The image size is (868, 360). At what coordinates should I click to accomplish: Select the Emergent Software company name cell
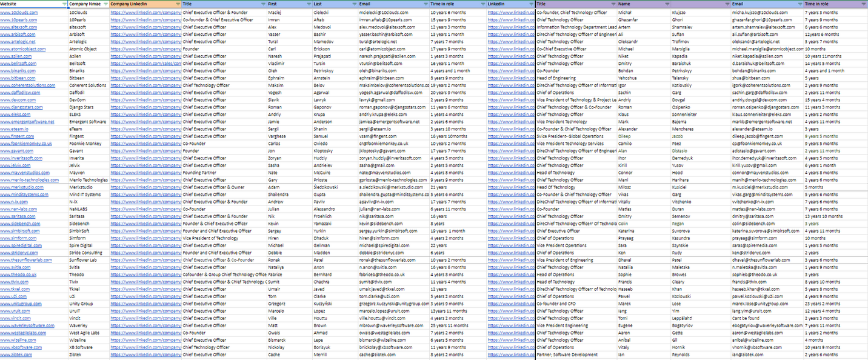click(88, 122)
